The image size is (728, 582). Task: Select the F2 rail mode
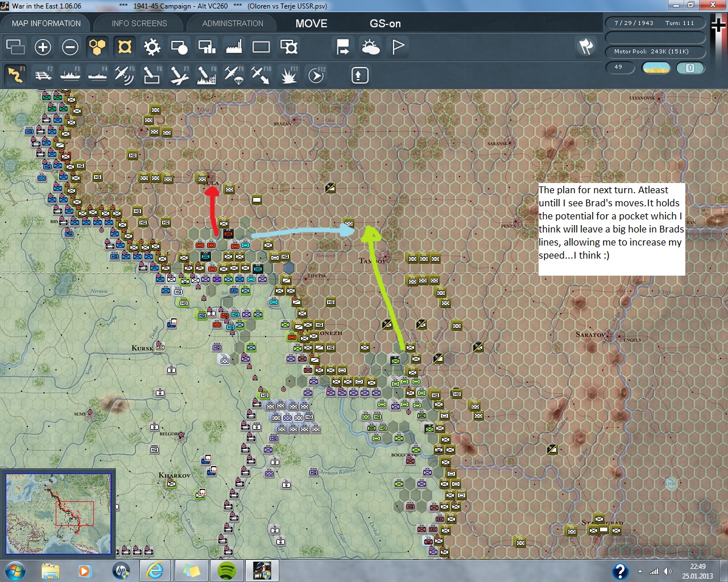43,75
